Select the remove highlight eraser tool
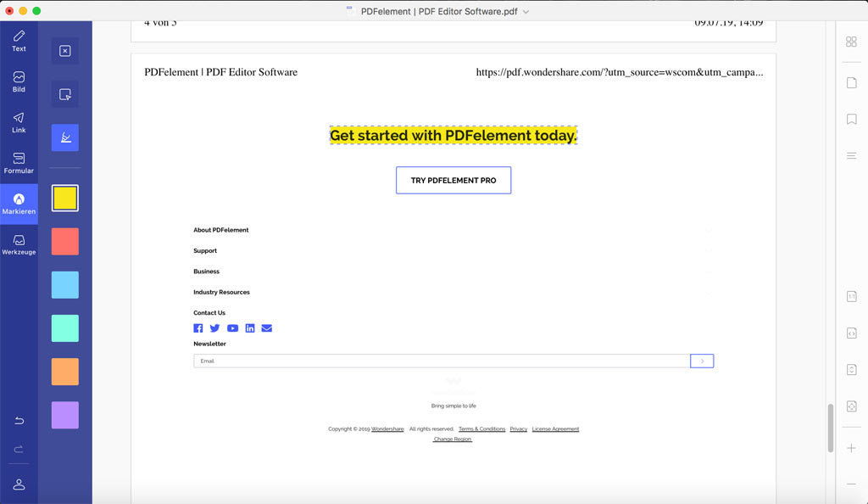The height and width of the screenshot is (504, 868). [64, 51]
